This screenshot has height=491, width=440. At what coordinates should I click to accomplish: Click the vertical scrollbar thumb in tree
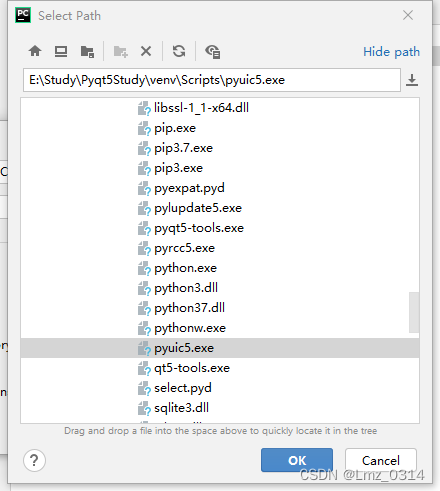tap(414, 312)
